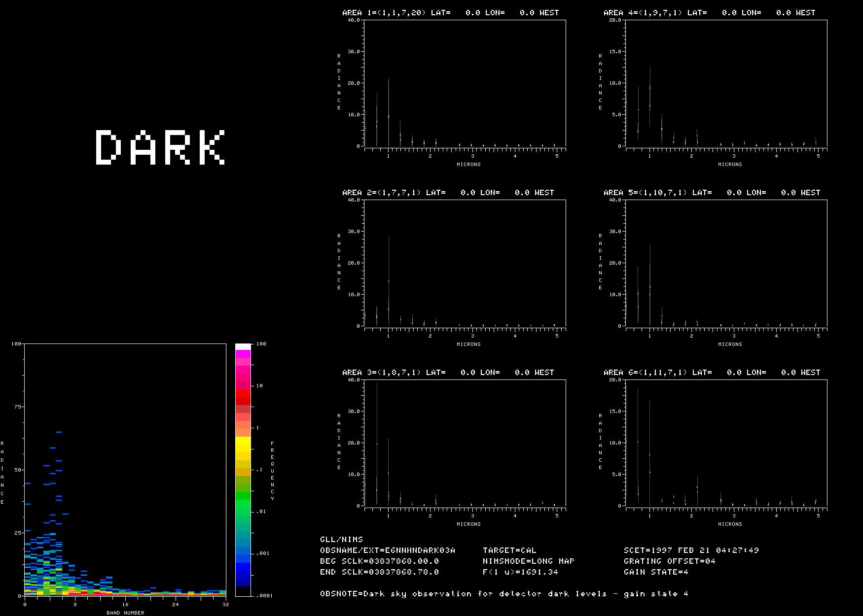Click the vertical FREQUENCY colorbar label
Screen dimensions: 863x616
pyautogui.click(x=272, y=471)
